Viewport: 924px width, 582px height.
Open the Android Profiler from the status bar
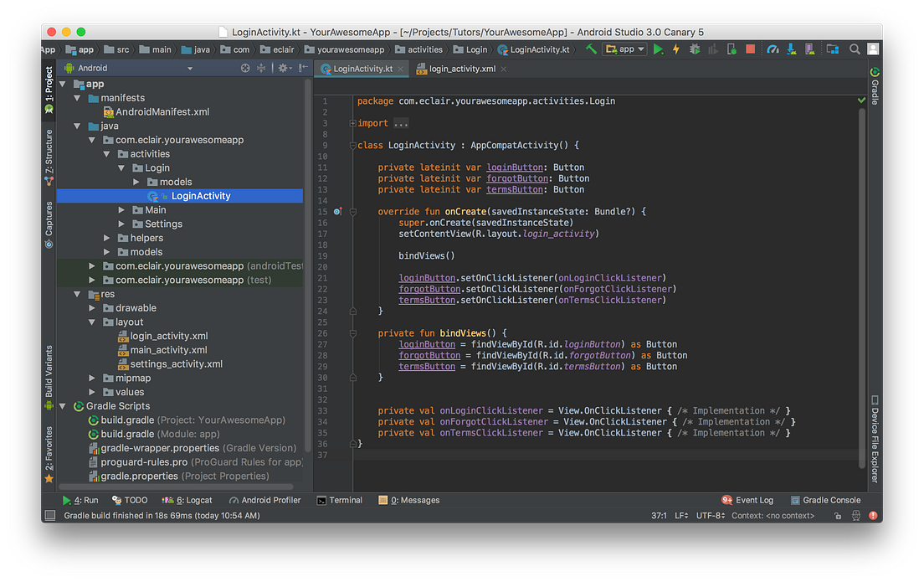point(264,500)
